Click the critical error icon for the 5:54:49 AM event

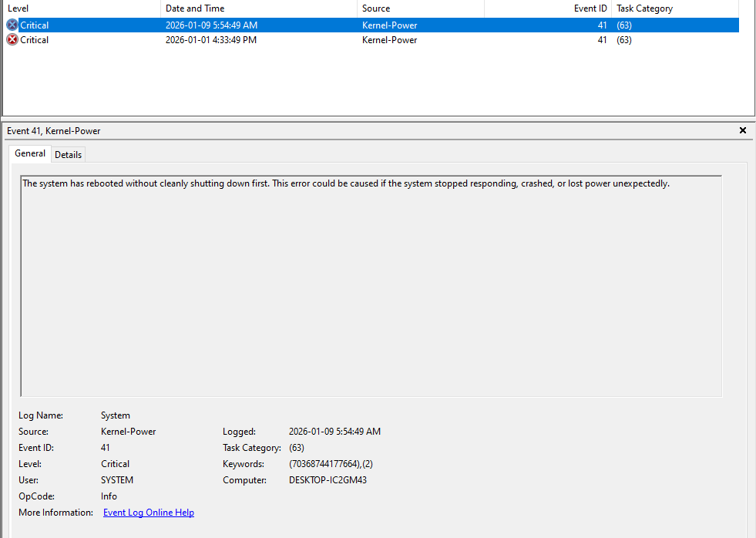[12, 25]
